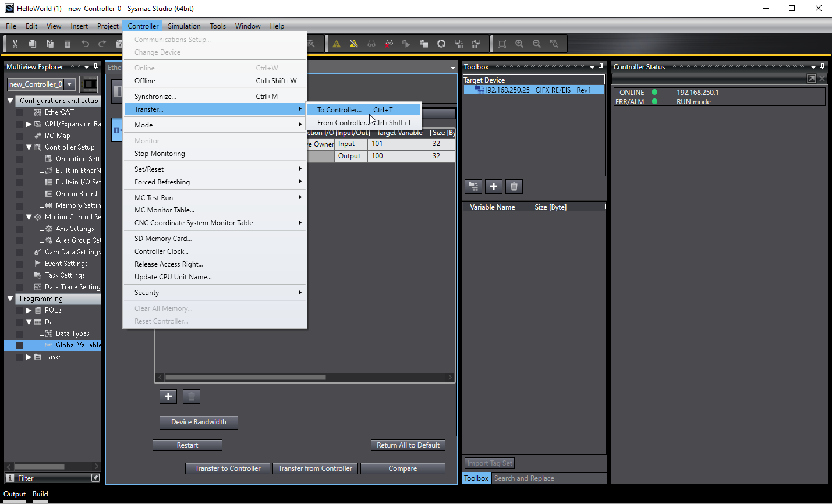Click the plus icon in Toolbox panel

click(494, 186)
